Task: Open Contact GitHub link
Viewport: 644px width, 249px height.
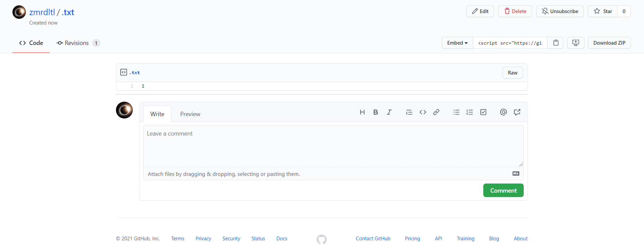Action: coord(373,239)
